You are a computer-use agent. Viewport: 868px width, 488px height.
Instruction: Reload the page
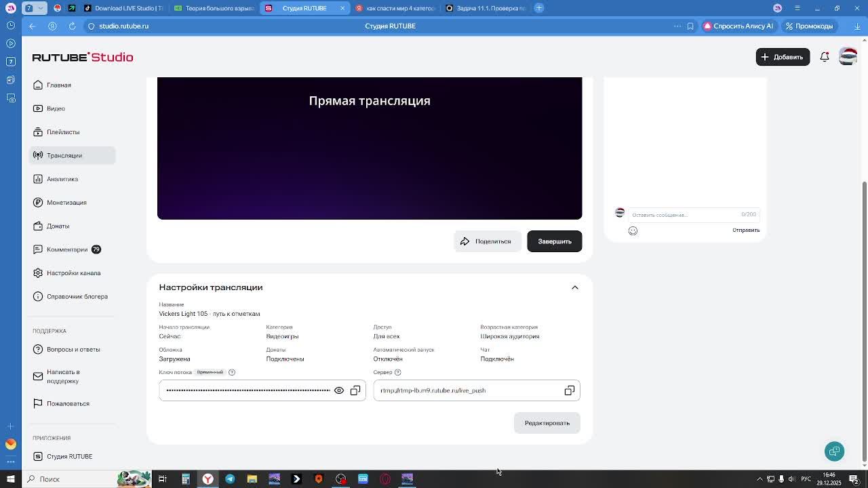coord(72,26)
